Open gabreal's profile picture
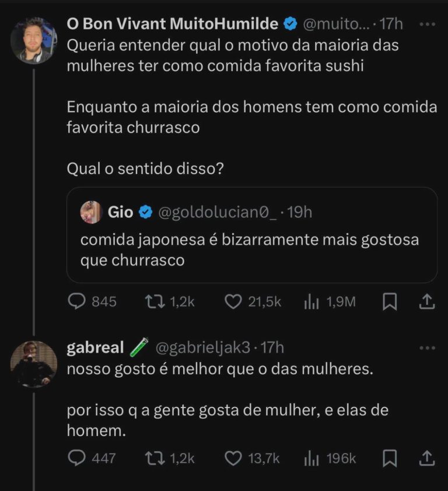The height and width of the screenshot is (491, 448). (34, 364)
